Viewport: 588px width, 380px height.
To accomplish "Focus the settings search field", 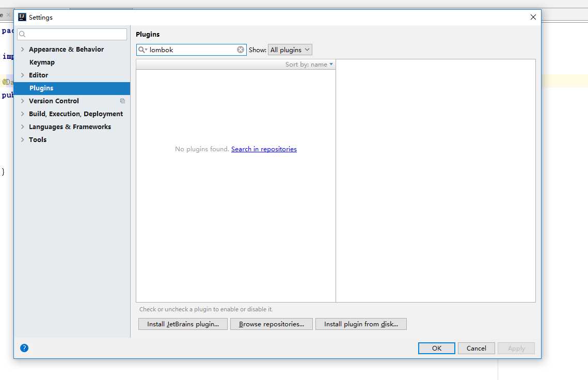I will coord(72,34).
